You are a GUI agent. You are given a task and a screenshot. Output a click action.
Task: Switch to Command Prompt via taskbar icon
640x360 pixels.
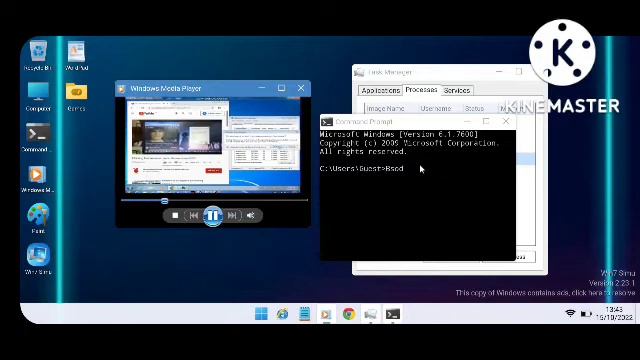point(393,313)
